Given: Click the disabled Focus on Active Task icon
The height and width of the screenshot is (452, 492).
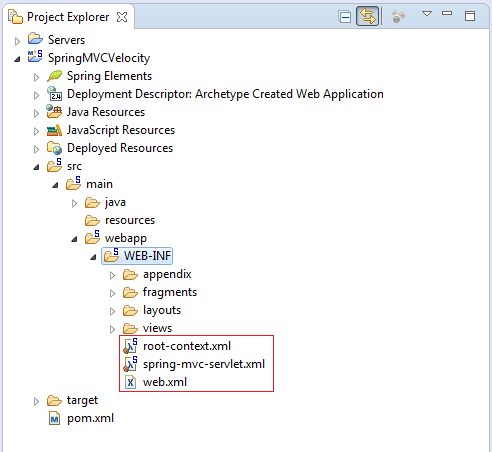Looking at the screenshot, I should [x=398, y=16].
